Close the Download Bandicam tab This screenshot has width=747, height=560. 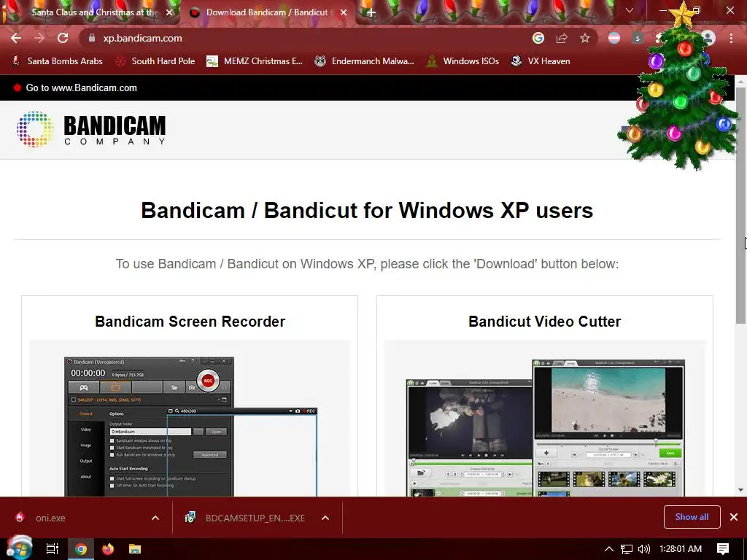(344, 12)
